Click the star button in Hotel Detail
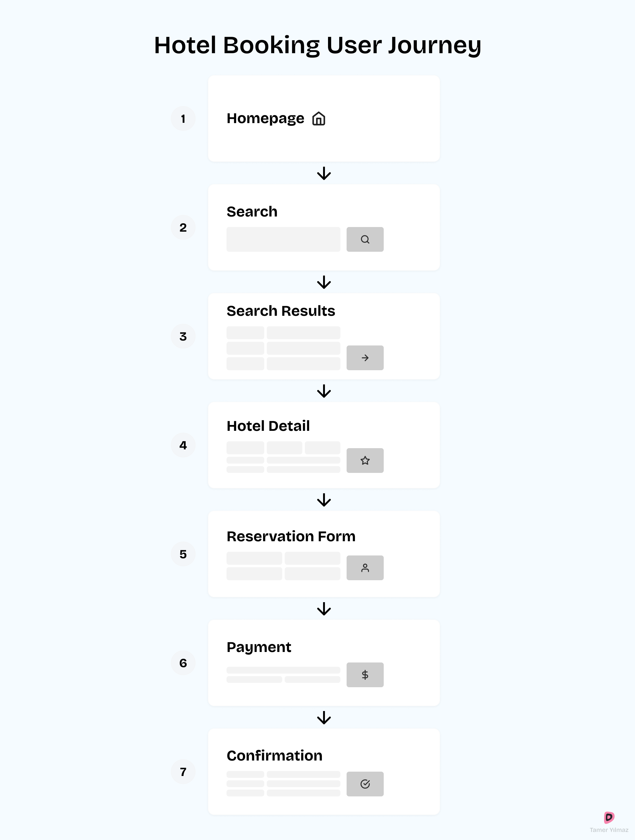The image size is (635, 840). [365, 460]
